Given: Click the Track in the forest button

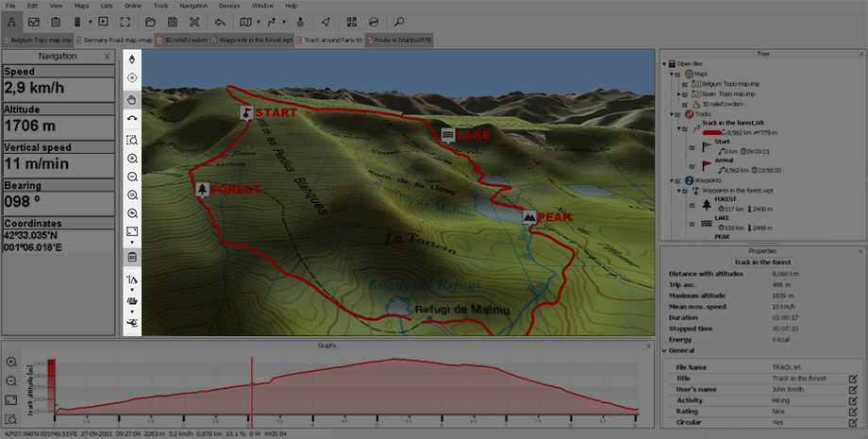Looking at the screenshot, I should click(x=762, y=262).
